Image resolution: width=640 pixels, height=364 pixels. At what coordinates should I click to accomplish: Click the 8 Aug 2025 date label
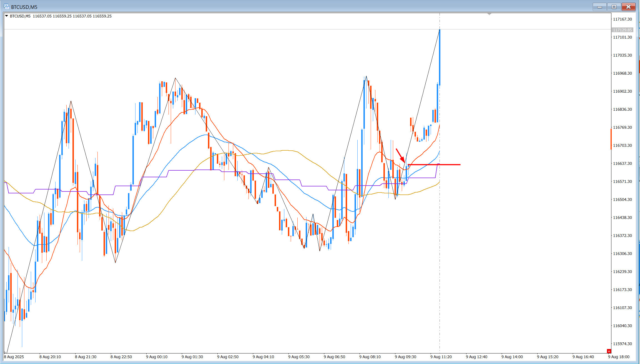14,357
